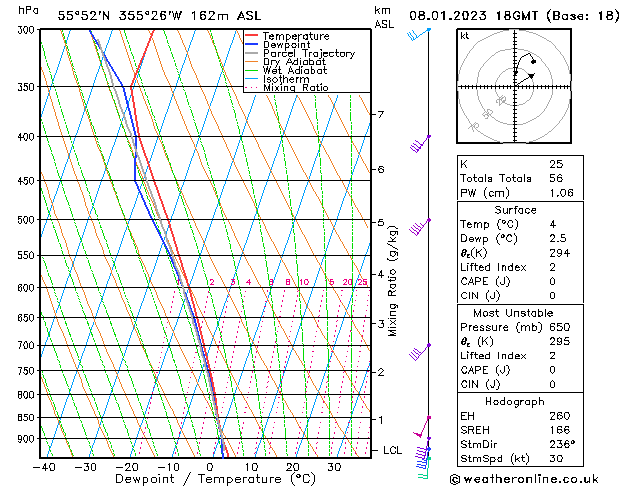Click the purple wind barb at 400 hPa
This screenshot has height=486, width=629.
420,144
